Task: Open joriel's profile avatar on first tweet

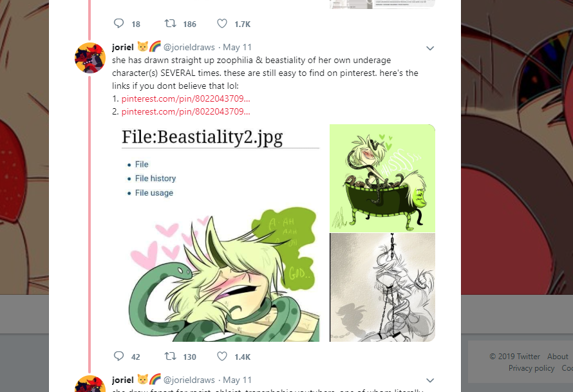Action: [x=90, y=58]
